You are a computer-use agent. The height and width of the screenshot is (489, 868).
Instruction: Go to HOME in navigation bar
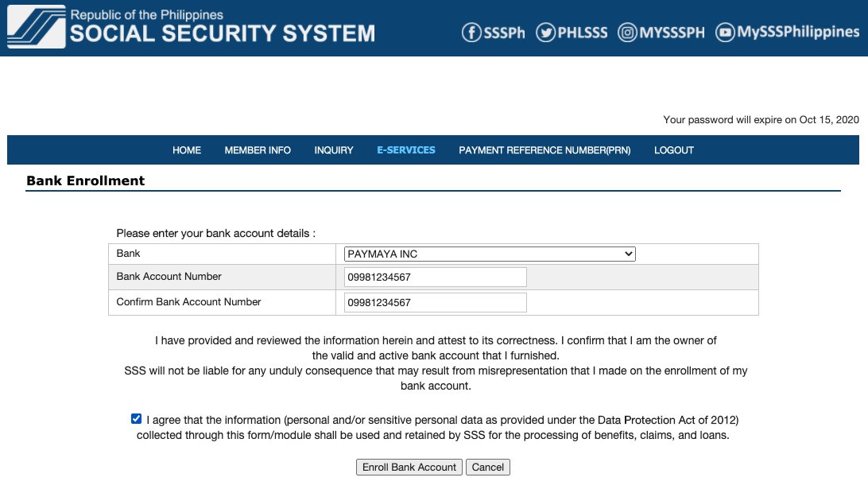coord(187,150)
